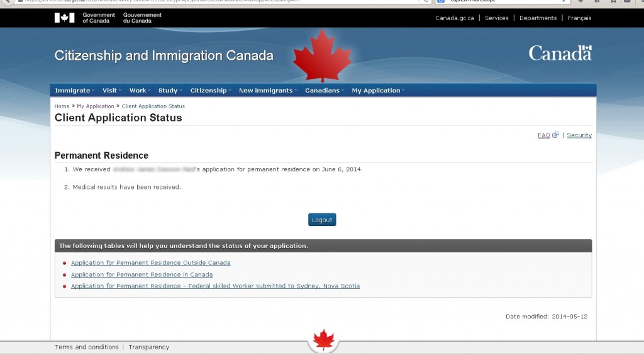The image size is (644, 355).
Task: Expand the Work menu
Action: tap(139, 91)
